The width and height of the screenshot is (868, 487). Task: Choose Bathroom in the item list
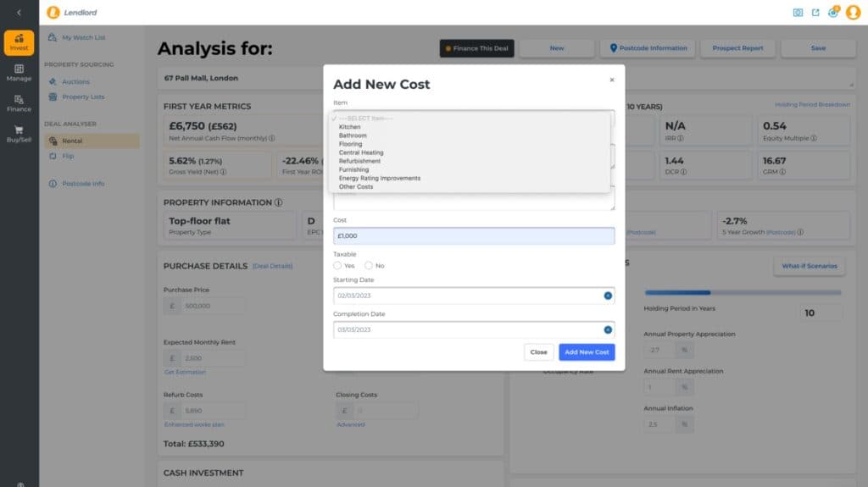[353, 135]
